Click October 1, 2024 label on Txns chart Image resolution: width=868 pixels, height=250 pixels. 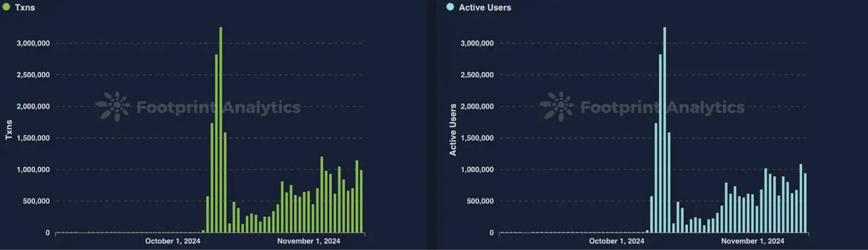173,241
